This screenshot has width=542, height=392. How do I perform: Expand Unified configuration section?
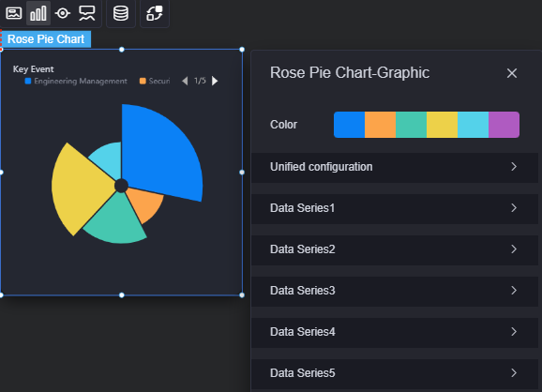[x=395, y=167]
